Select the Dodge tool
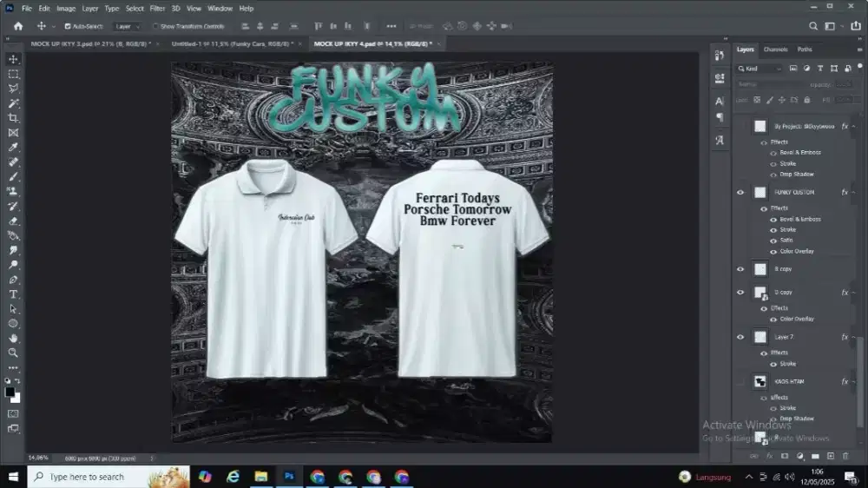 click(13, 265)
